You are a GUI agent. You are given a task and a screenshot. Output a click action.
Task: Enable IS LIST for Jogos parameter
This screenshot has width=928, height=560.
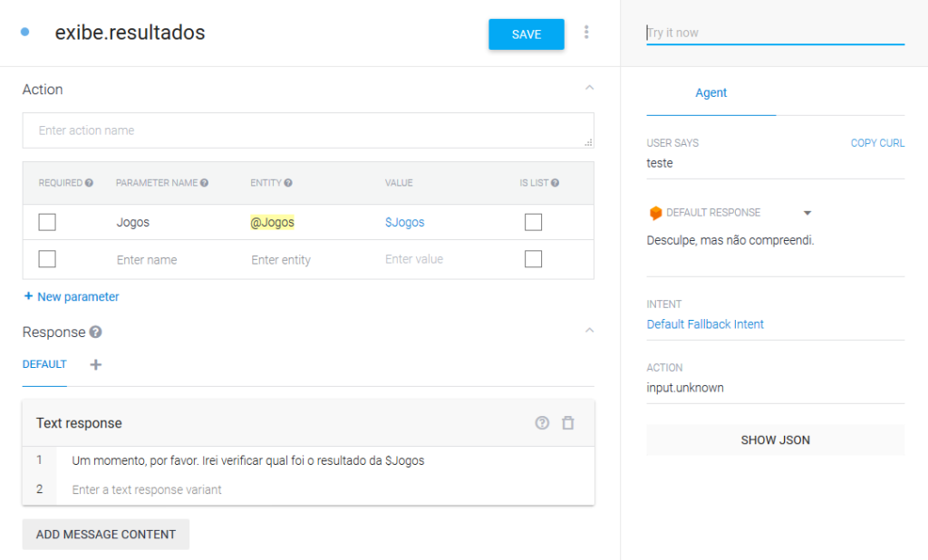point(534,222)
